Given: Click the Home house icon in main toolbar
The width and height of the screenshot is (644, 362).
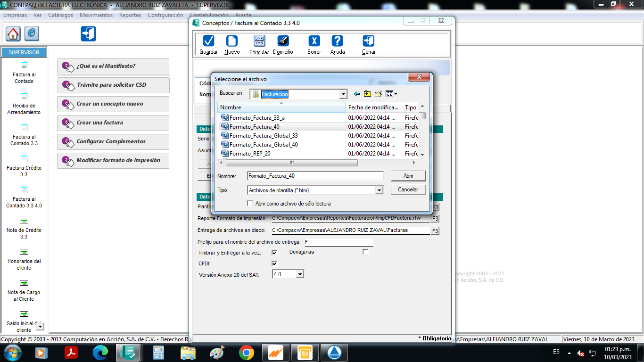Looking at the screenshot, I should pos(13,33).
